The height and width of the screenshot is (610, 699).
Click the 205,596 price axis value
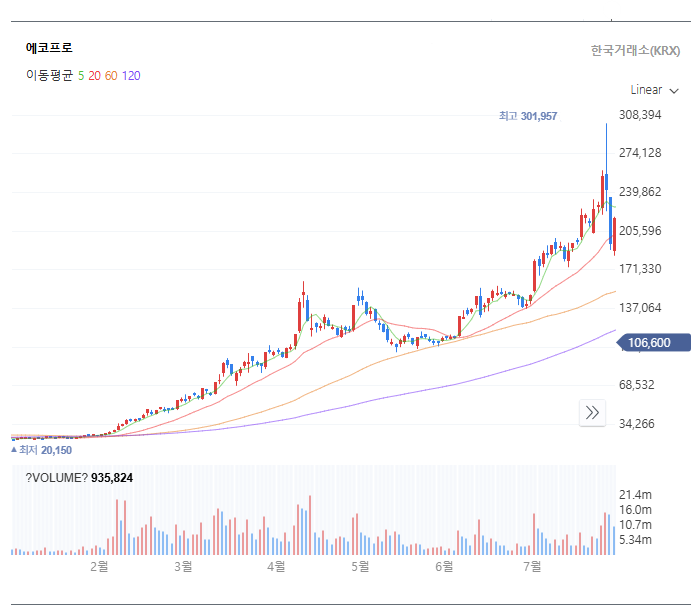point(640,231)
